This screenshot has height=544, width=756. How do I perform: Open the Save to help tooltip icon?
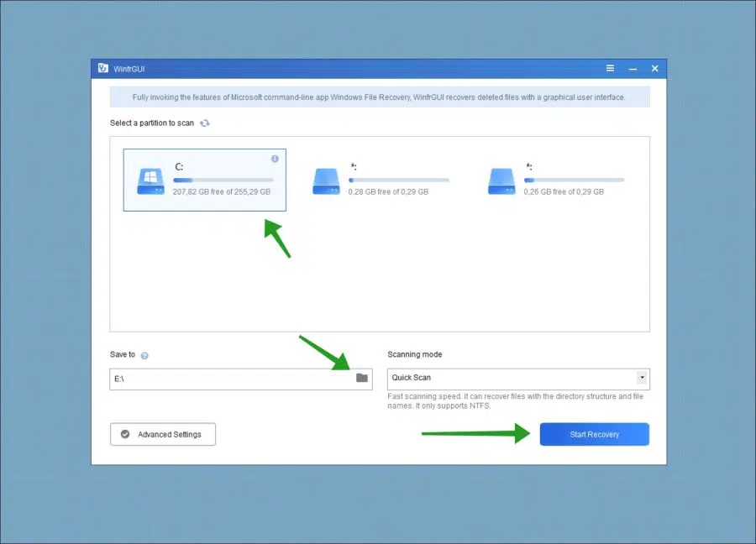tap(144, 356)
